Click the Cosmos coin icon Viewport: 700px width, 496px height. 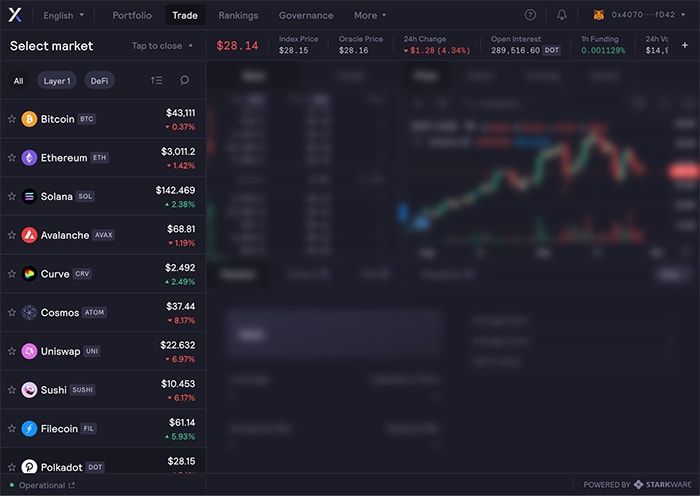point(29,313)
